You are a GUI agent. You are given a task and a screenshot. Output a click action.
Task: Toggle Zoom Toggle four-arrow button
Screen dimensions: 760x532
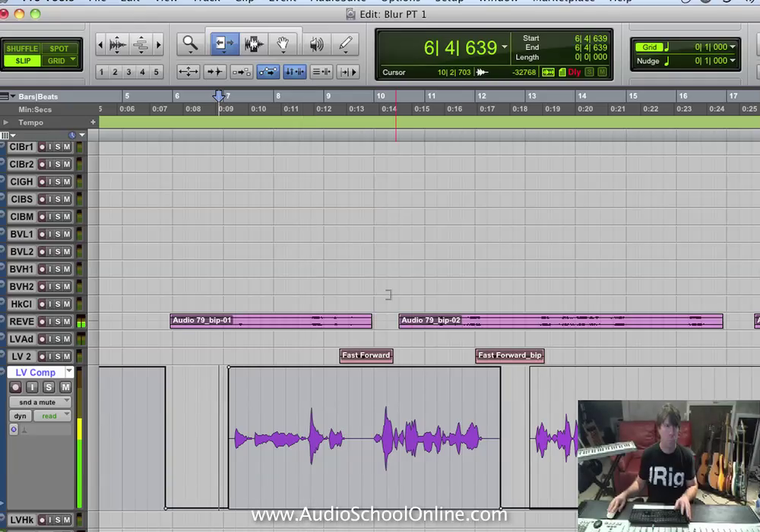click(188, 71)
